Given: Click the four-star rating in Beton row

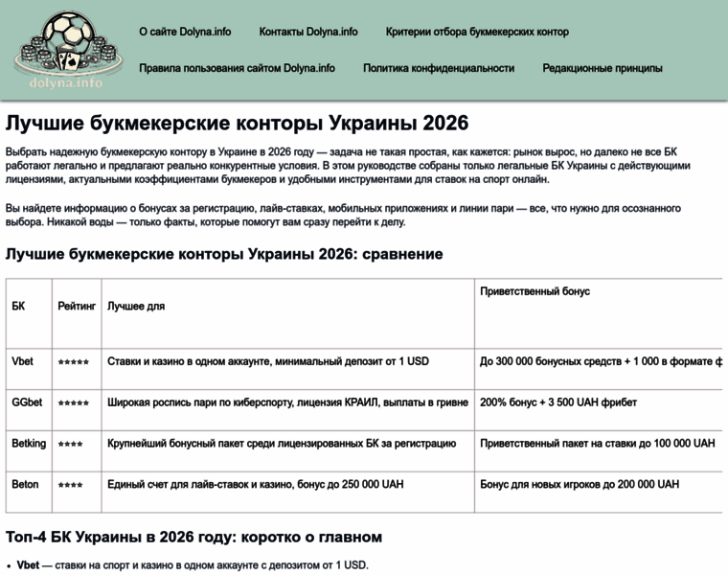Looking at the screenshot, I should click(70, 485).
